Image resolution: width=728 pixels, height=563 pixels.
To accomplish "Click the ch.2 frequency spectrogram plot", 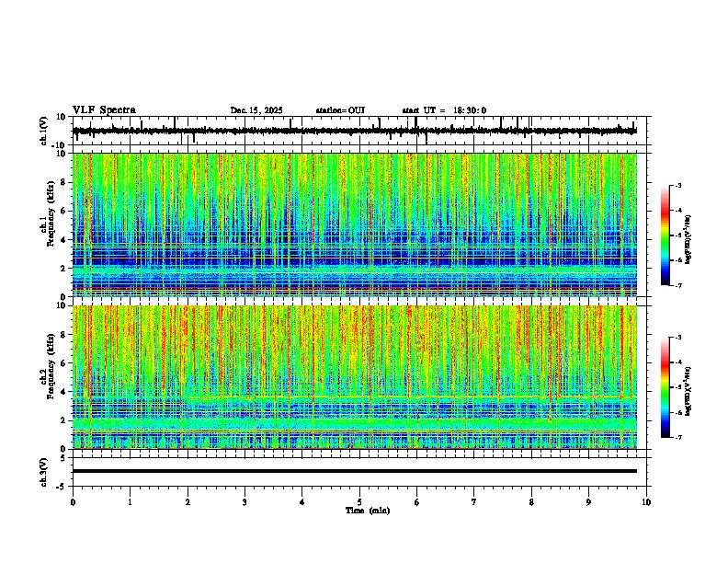I will coord(355,377).
